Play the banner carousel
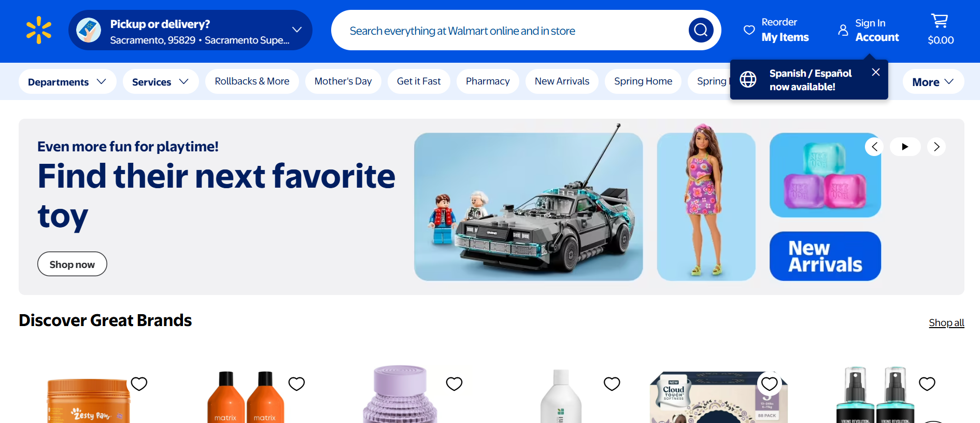Image resolution: width=980 pixels, height=423 pixels. 905,147
